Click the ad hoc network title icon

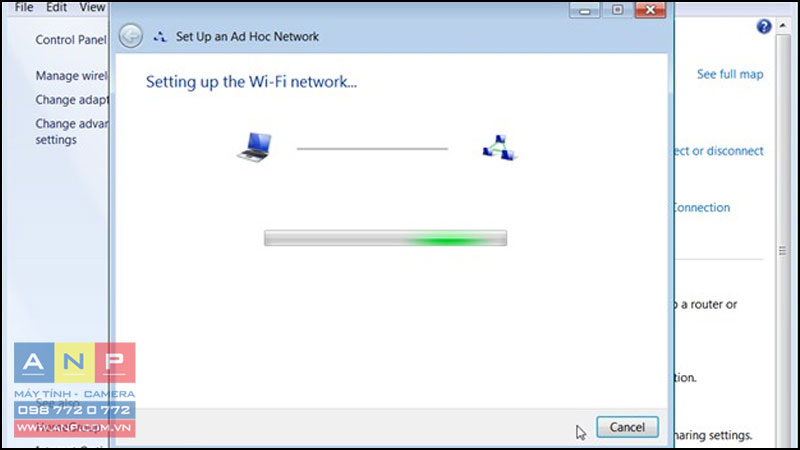tap(160, 37)
